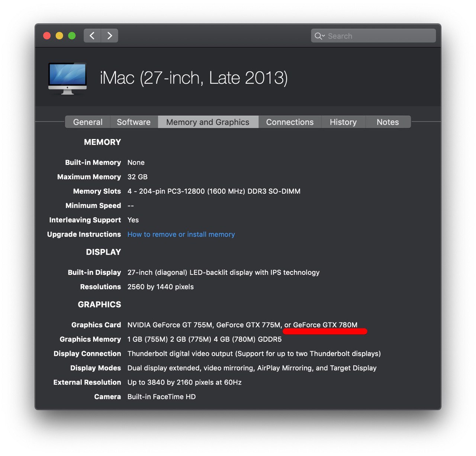Click the Built-in Memory value "None"
This screenshot has width=476, height=456.
(x=136, y=163)
